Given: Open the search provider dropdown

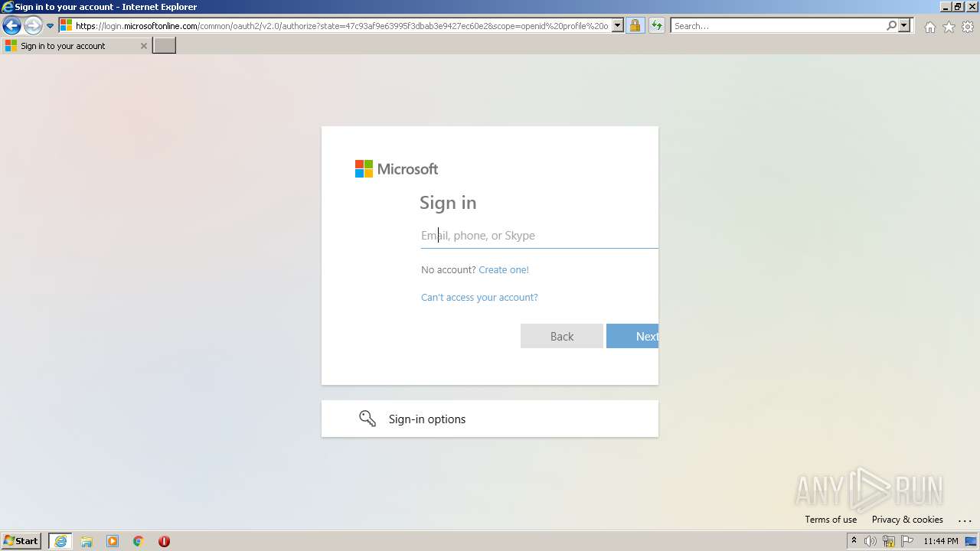Looking at the screenshot, I should 904,26.
